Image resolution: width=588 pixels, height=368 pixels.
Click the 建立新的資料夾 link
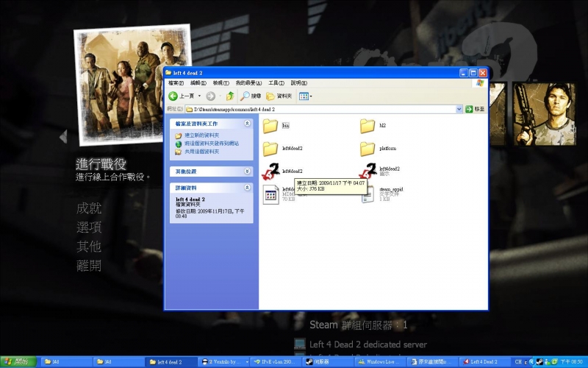[201, 135]
